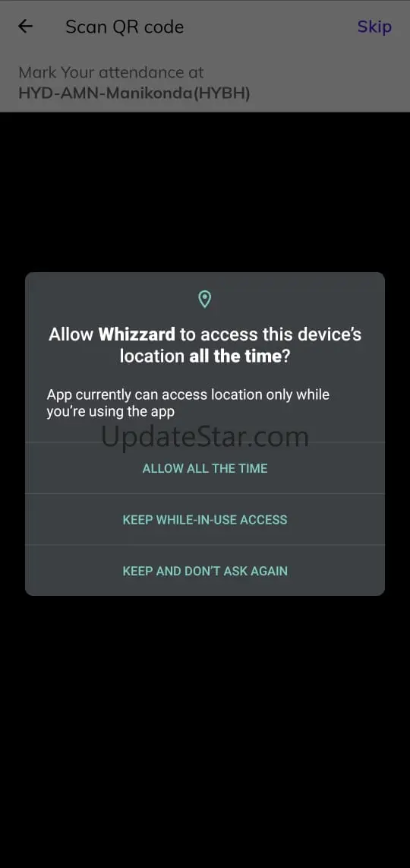Tap the back arrow icon
410x868 pixels.
click(x=26, y=27)
